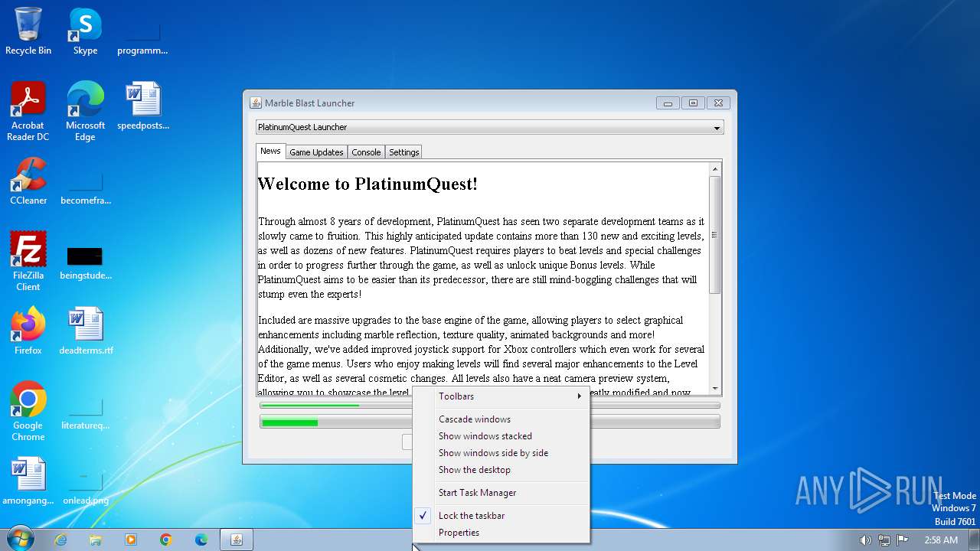Open the Settings tab
Image resolution: width=980 pixels, height=551 pixels.
tap(404, 152)
